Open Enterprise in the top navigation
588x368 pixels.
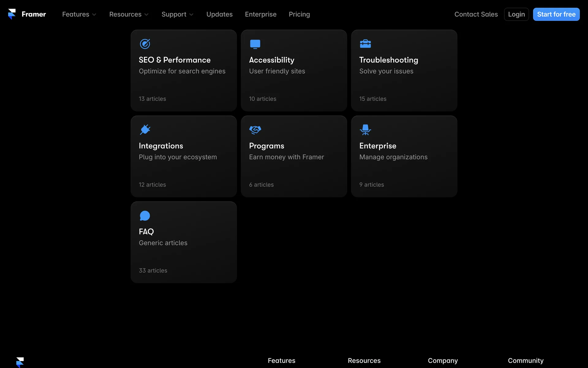click(261, 14)
